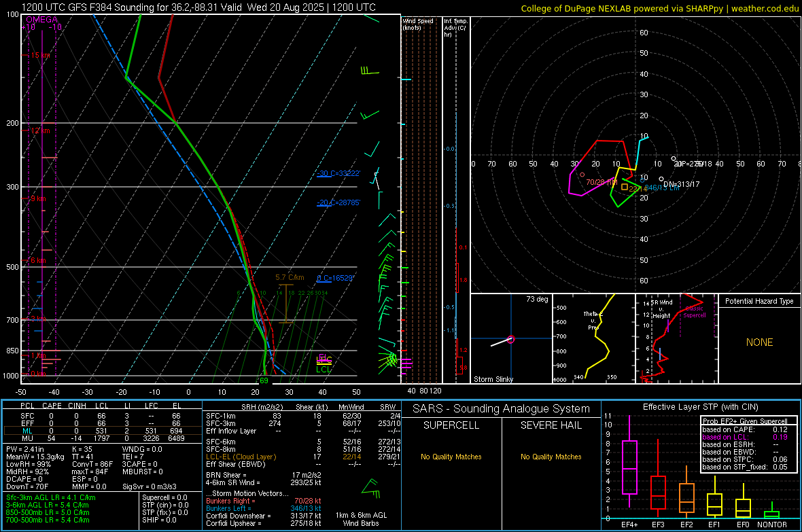The width and height of the screenshot is (802, 532).
Task: Click the PW = 2.41in value
Action: pos(25,449)
